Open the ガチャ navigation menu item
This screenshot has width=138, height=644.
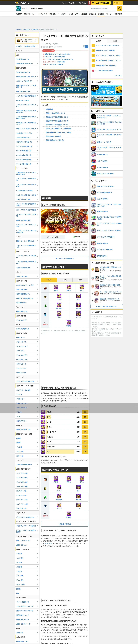click(77, 14)
